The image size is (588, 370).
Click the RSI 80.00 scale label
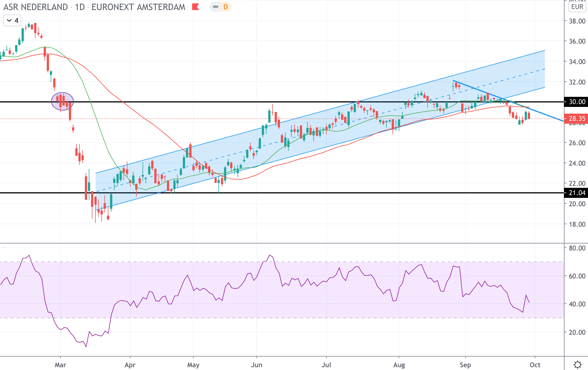click(577, 248)
